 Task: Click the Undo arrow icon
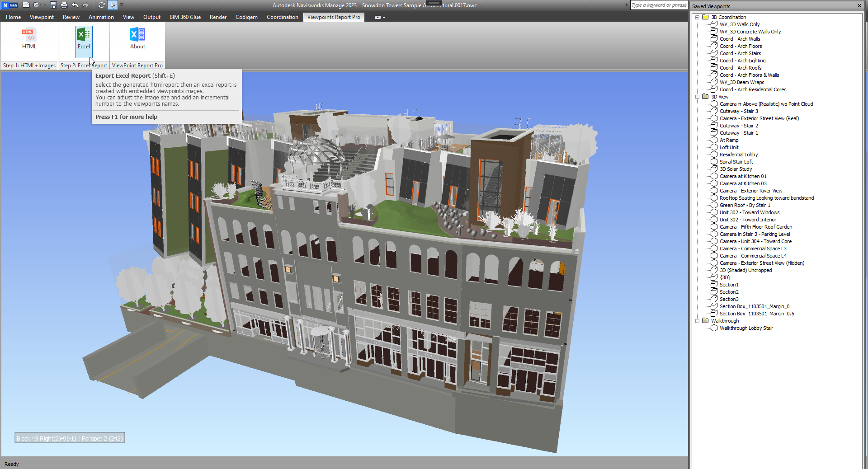(x=75, y=5)
